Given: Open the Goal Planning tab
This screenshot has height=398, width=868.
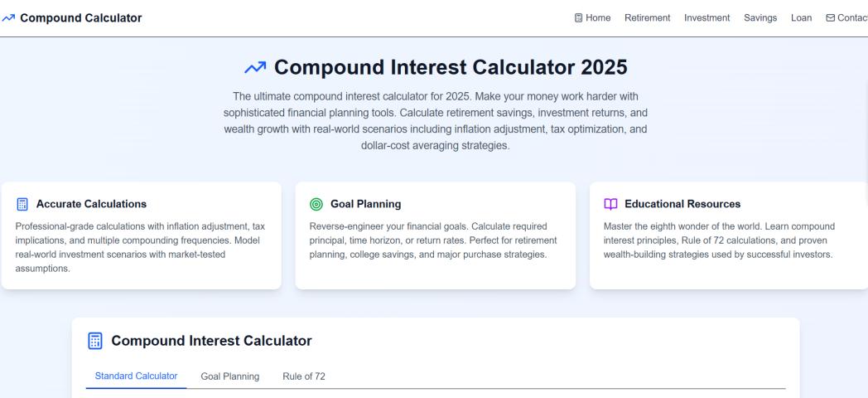Looking at the screenshot, I should point(229,376).
